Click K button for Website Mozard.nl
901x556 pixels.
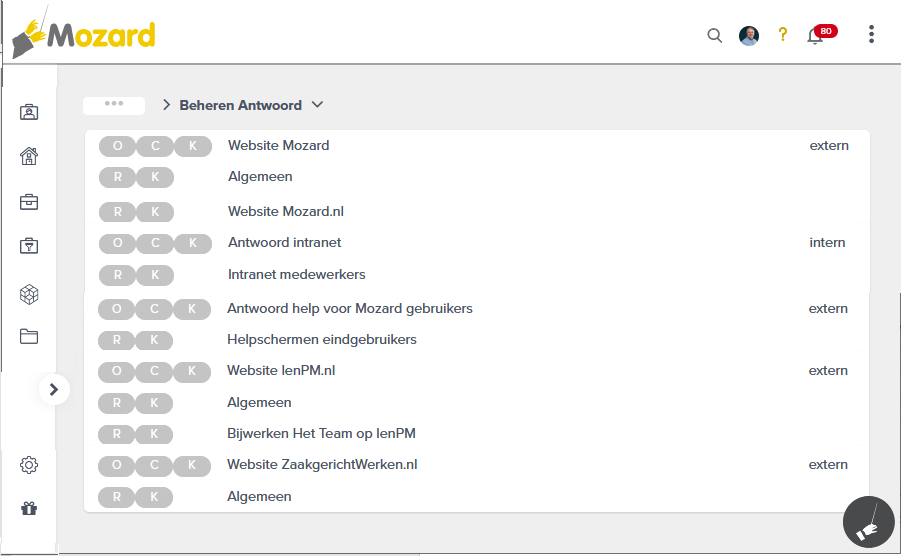pyautogui.click(x=155, y=212)
